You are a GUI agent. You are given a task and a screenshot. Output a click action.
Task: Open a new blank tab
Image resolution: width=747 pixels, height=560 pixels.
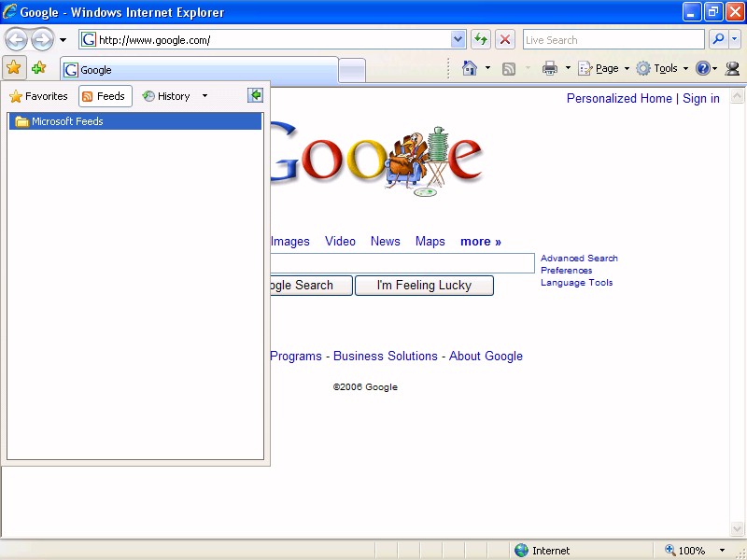coord(353,71)
